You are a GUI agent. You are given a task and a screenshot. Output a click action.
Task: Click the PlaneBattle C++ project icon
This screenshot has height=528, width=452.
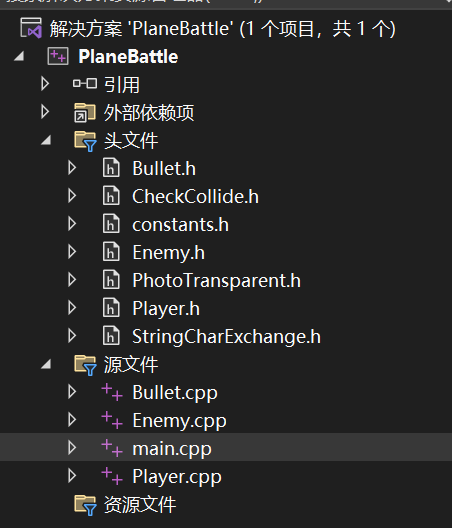pos(58,56)
